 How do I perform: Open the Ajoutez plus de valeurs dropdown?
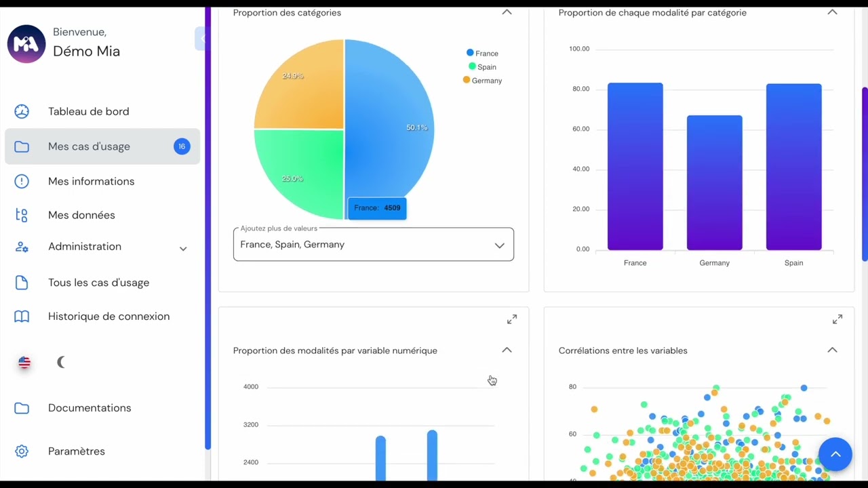coord(374,245)
